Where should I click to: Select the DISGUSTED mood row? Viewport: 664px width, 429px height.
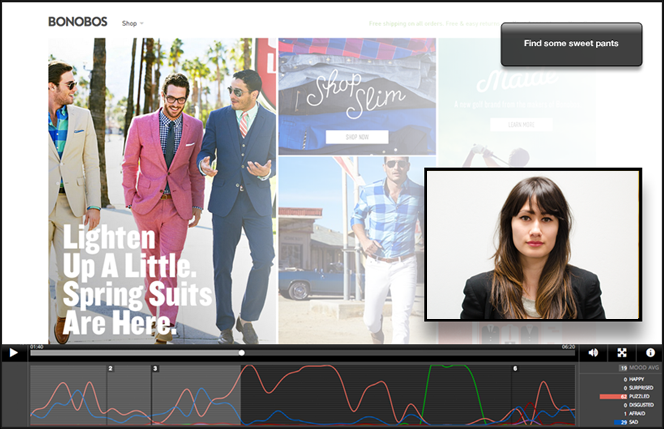tap(638, 405)
